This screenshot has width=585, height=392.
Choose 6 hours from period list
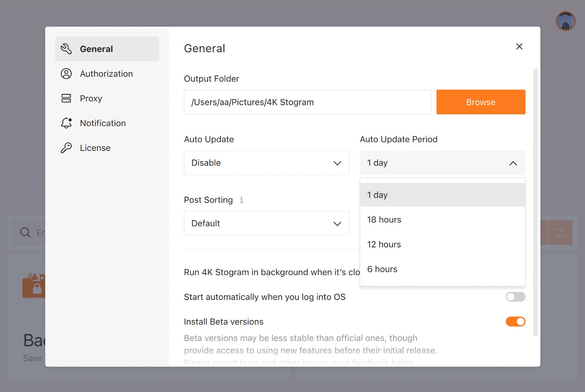click(442, 269)
